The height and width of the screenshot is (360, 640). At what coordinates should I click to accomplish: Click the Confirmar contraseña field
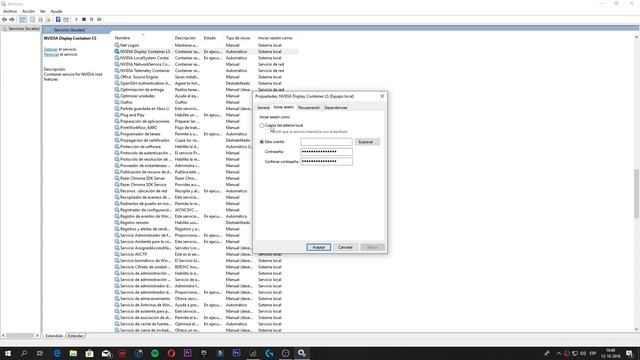[326, 162]
